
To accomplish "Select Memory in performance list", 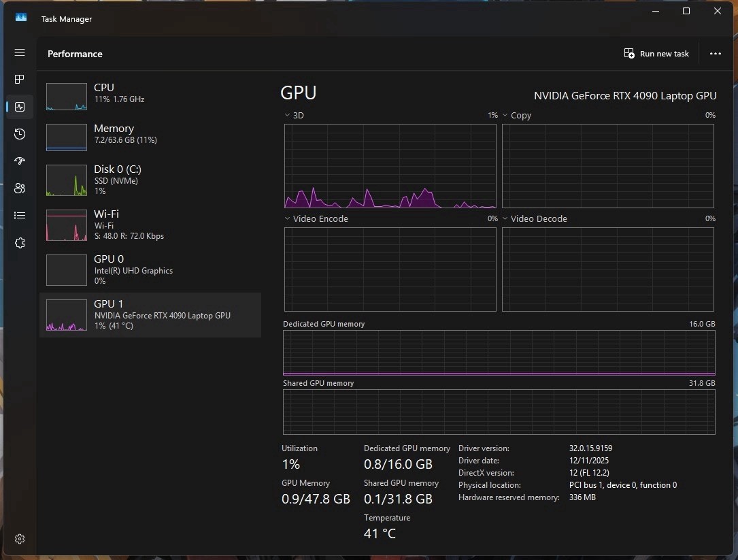I will point(150,137).
